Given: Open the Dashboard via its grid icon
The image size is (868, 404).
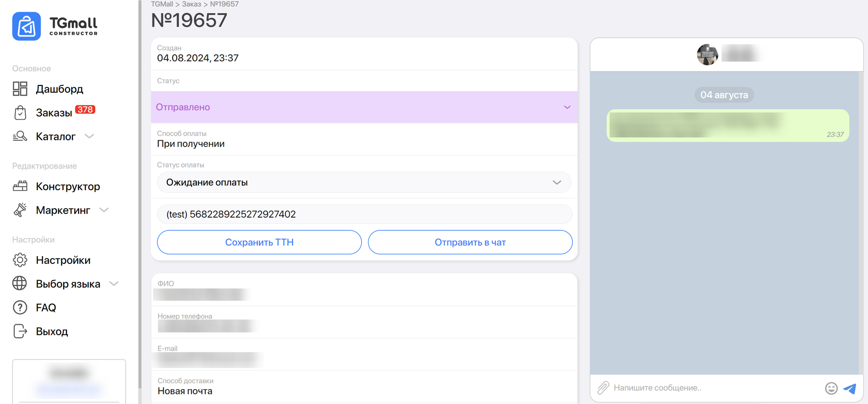Looking at the screenshot, I should click(x=20, y=89).
